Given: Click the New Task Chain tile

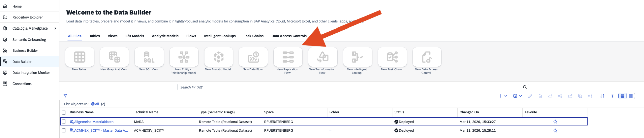Looking at the screenshot, I should coord(392,57).
